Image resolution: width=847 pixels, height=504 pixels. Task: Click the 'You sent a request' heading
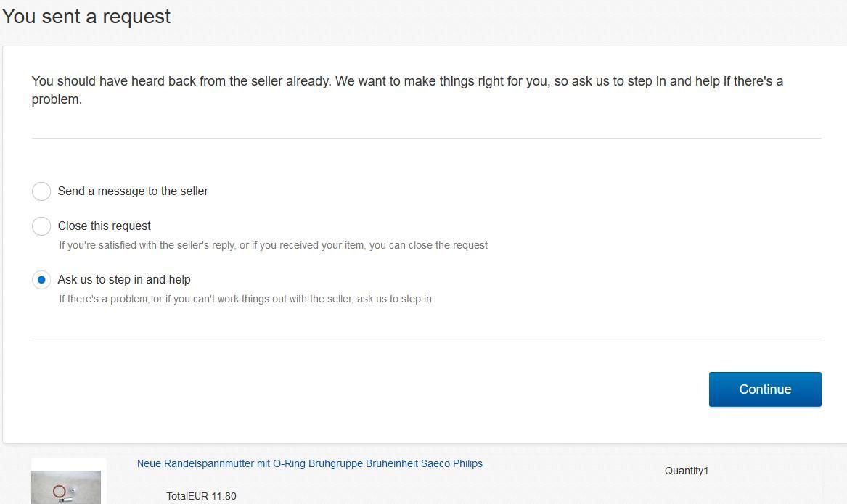click(86, 17)
